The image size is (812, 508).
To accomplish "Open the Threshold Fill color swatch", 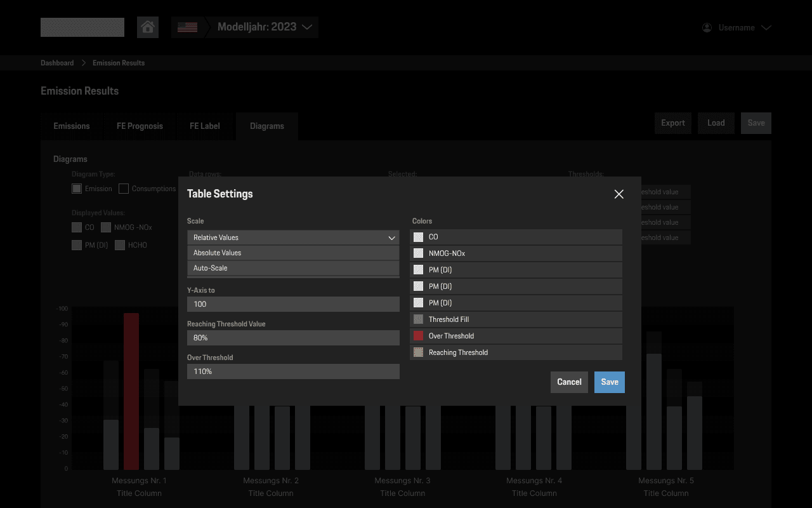I will pos(418,319).
